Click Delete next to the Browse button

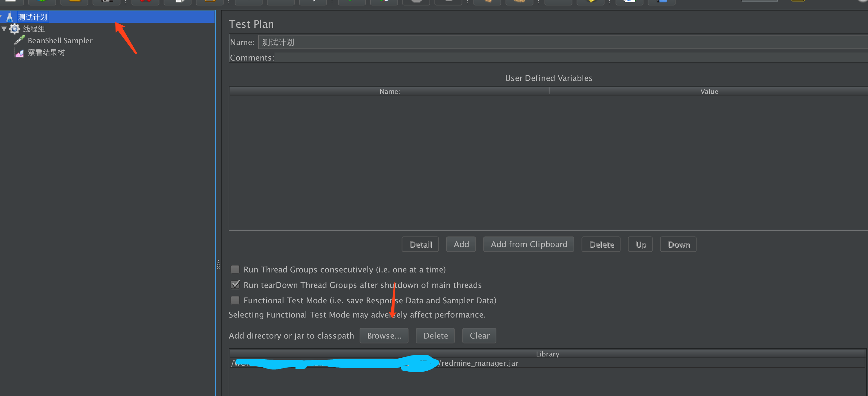point(435,335)
